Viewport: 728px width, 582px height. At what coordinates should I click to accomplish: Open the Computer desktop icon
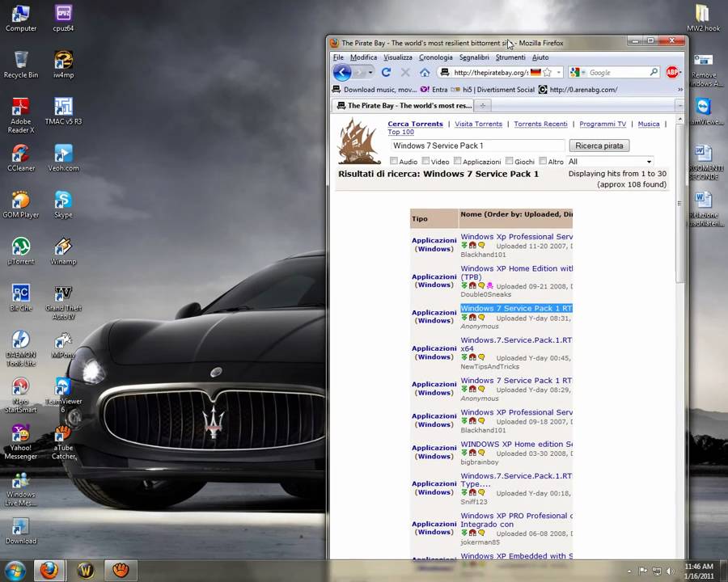pos(21,19)
